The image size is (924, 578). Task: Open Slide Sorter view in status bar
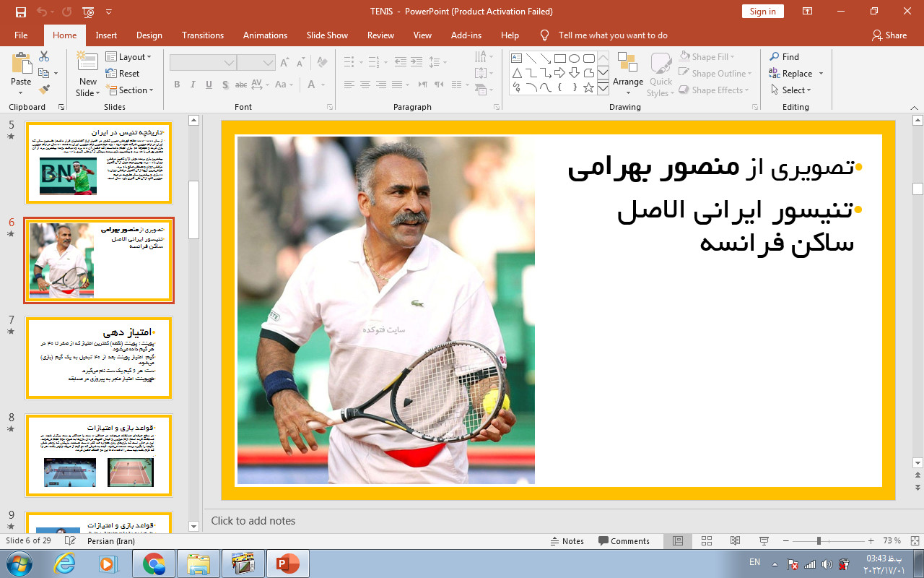[707, 541]
